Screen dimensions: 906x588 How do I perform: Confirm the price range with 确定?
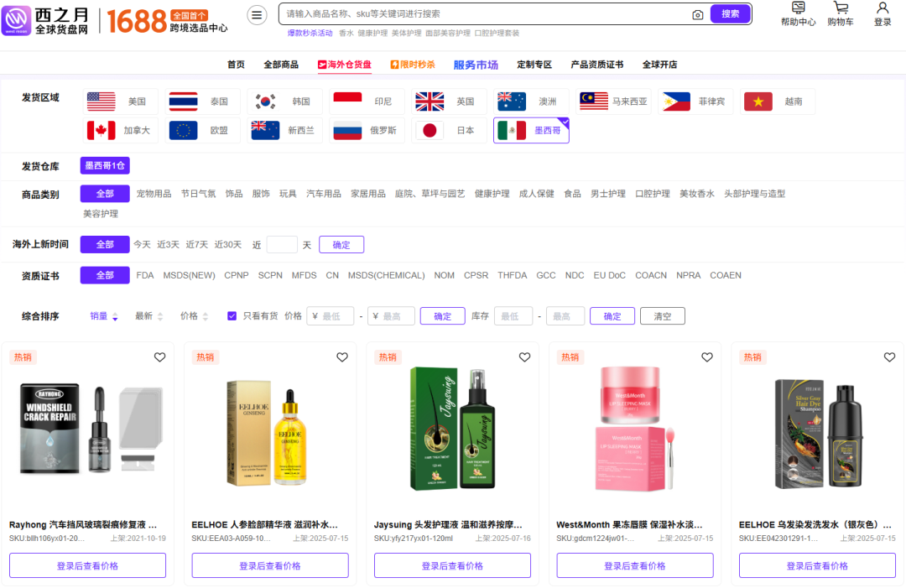click(443, 316)
